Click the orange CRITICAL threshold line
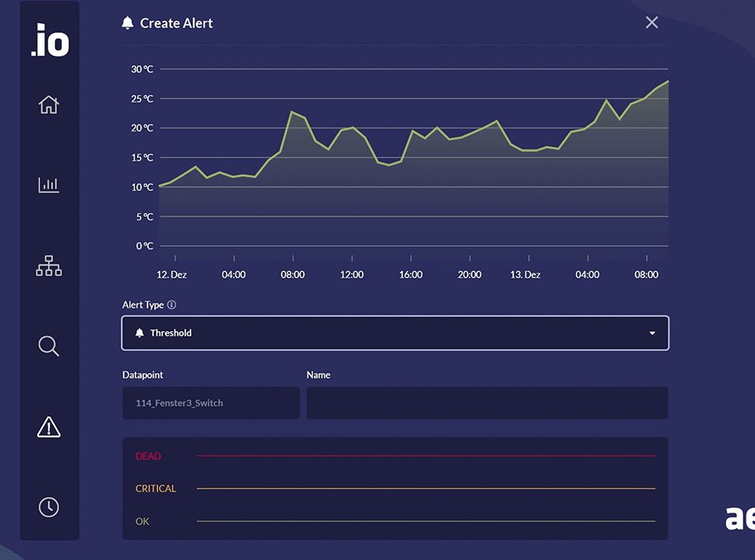Viewport: 755px width, 560px height. click(426, 488)
